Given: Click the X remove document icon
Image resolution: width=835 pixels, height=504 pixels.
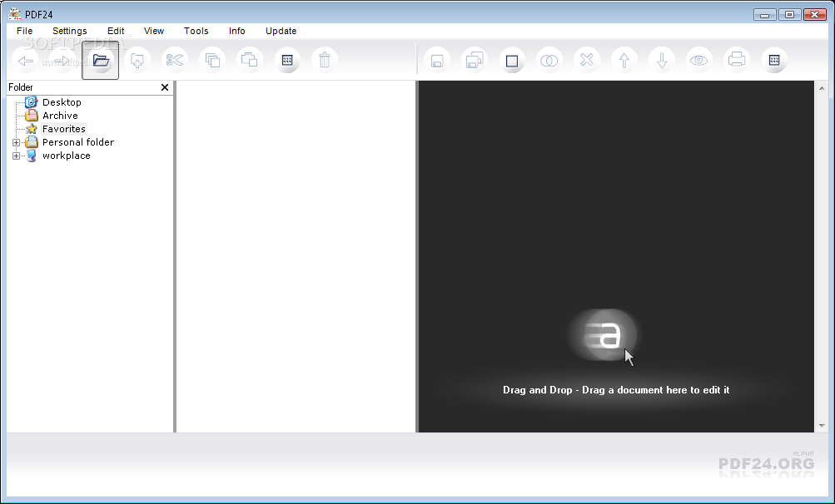Looking at the screenshot, I should coord(587,60).
